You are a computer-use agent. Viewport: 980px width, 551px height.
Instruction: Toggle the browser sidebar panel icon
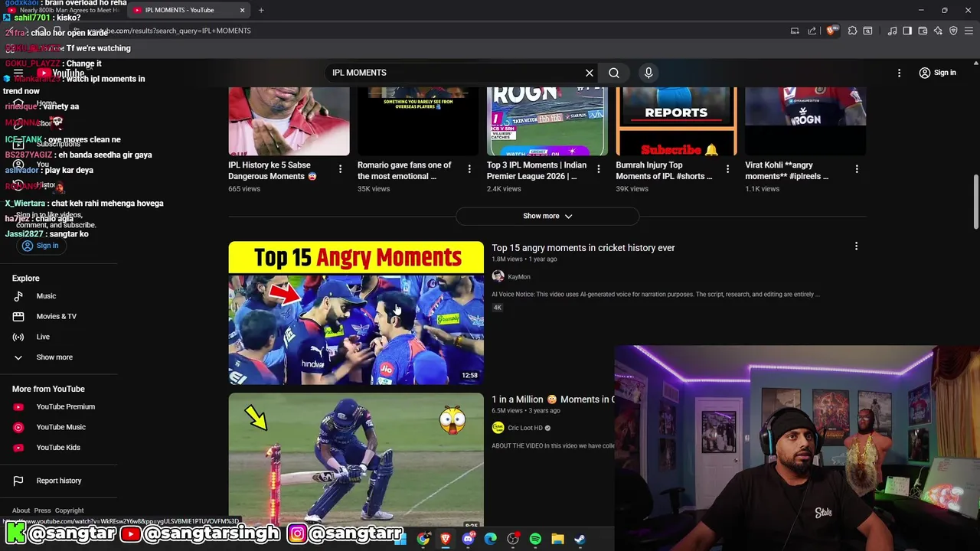point(907,31)
